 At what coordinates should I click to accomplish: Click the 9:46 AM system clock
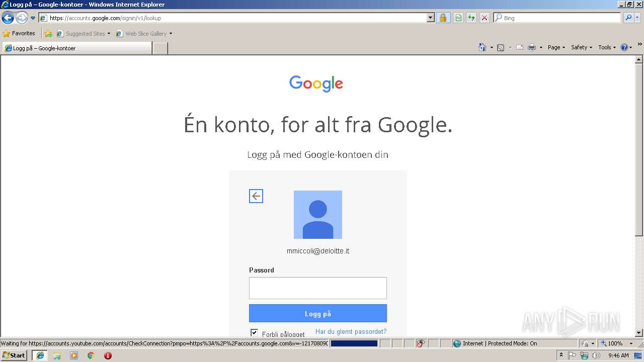[618, 355]
